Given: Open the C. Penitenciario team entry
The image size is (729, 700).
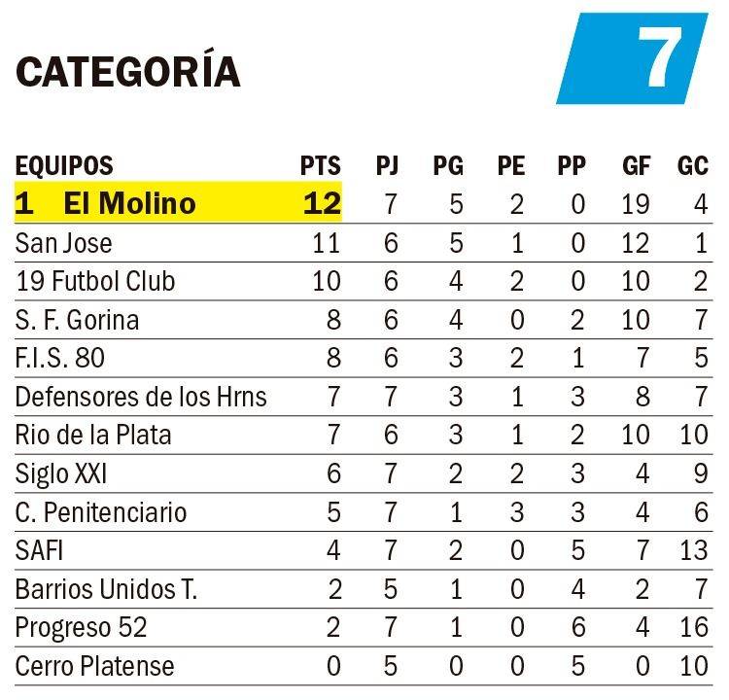Looking at the screenshot, I should click(100, 512).
